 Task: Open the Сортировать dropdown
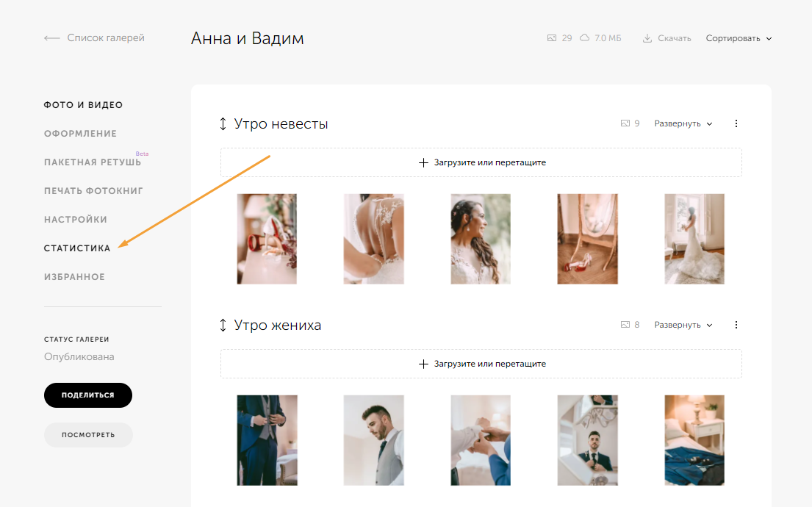click(x=739, y=38)
